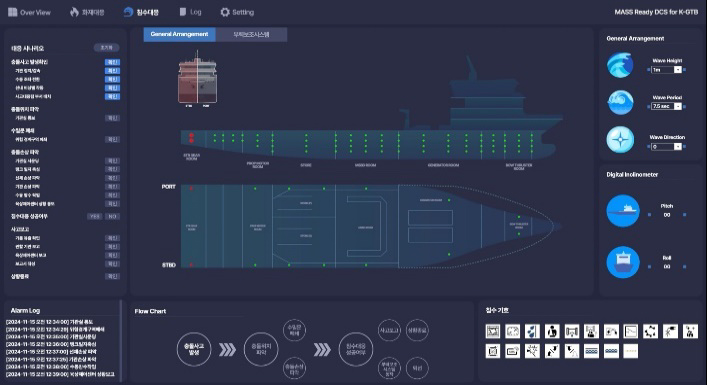
Task: Open the Wave Height dropdown
Action: [666, 70]
